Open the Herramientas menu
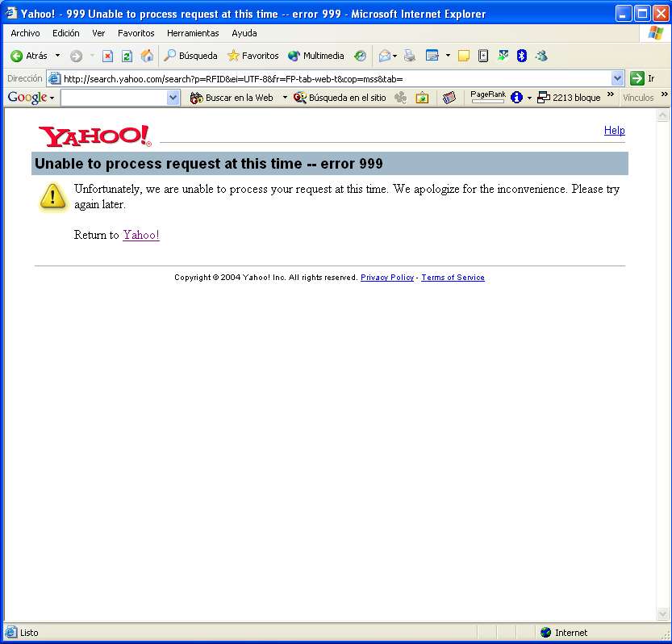The width and height of the screenshot is (672, 644). coord(193,33)
